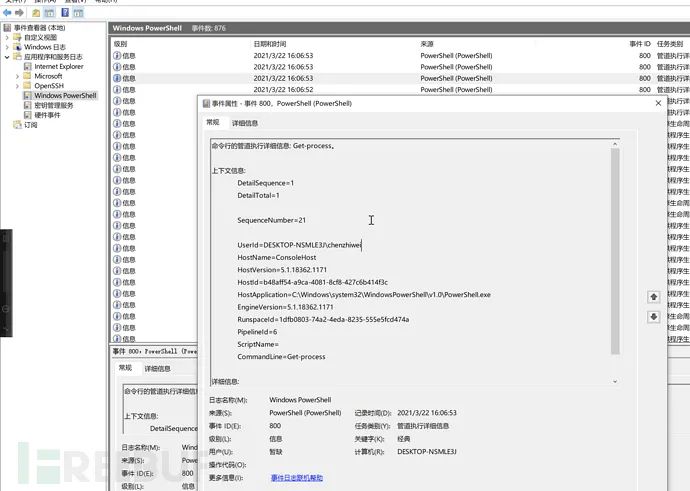Click the OpenSSH folder icon
Viewport: 690px width, 491px height.
point(27,85)
